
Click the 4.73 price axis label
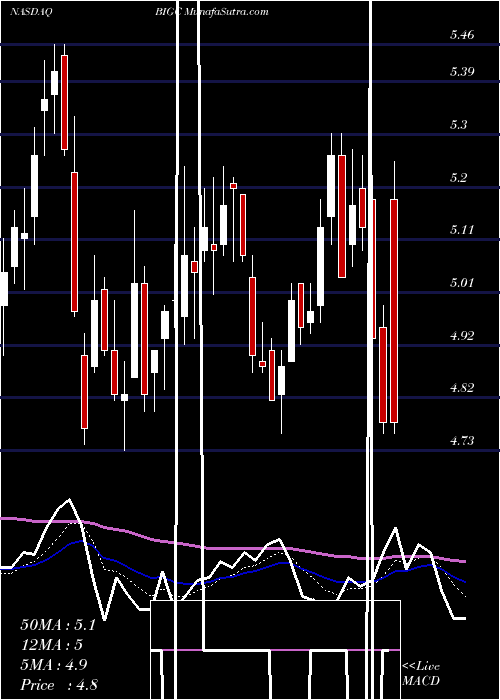[x=462, y=441]
